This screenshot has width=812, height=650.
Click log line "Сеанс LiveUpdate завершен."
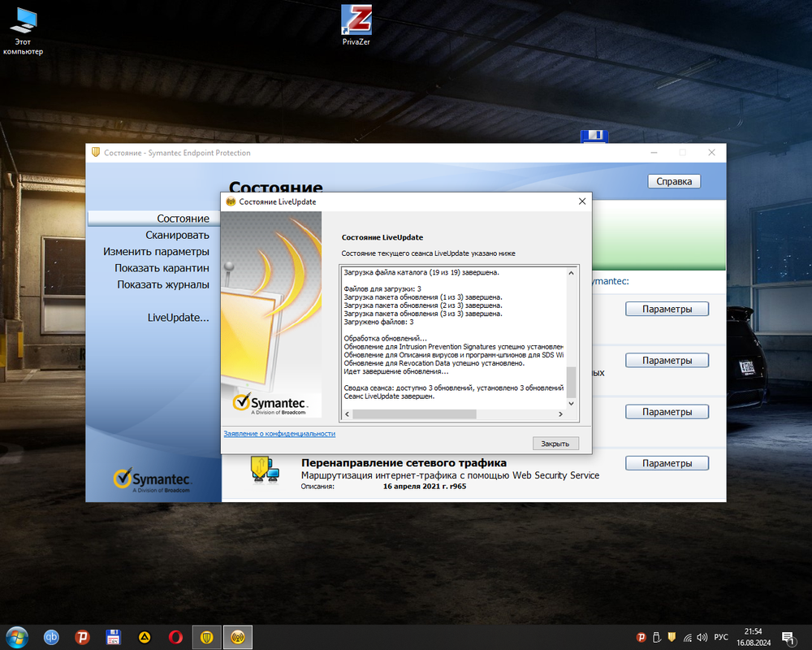tap(389, 396)
